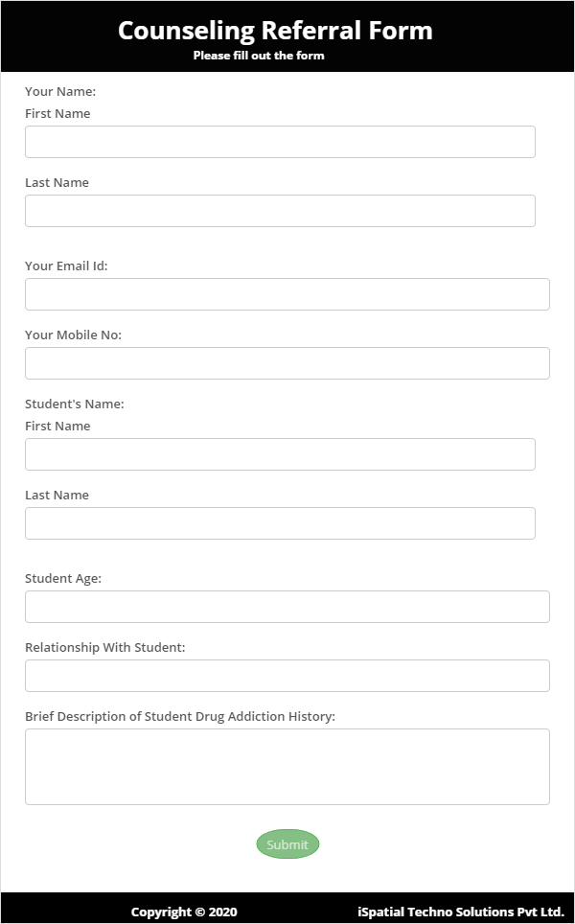Click the "Relationship With Student:" label
This screenshot has height=924, width=575.
pyautogui.click(x=104, y=647)
